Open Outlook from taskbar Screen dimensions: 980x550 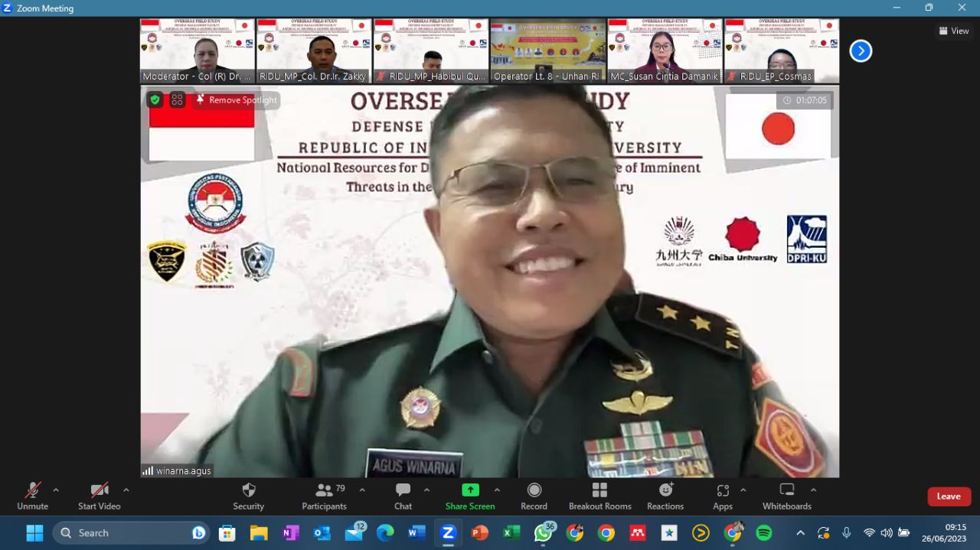point(322,532)
